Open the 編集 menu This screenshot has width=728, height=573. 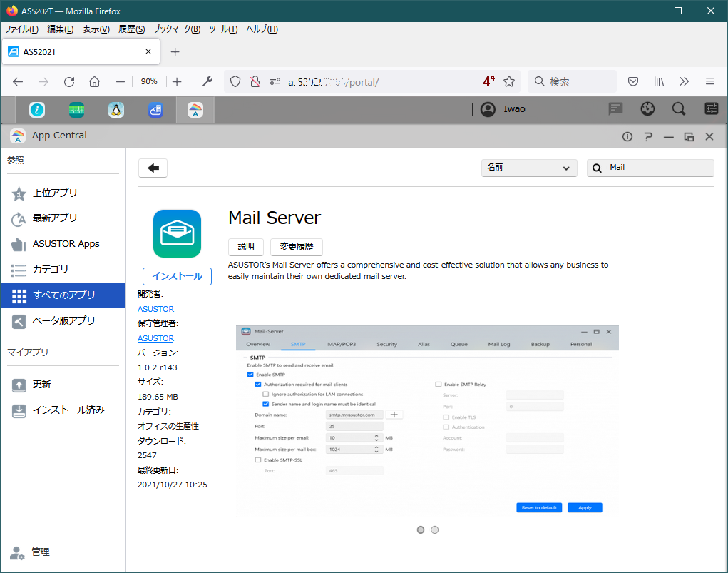click(x=61, y=29)
